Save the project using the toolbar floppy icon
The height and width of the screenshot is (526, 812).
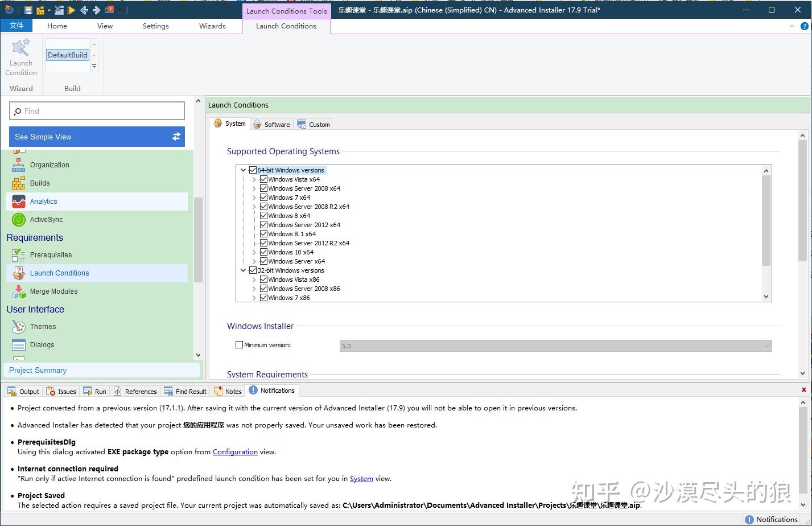click(28, 10)
